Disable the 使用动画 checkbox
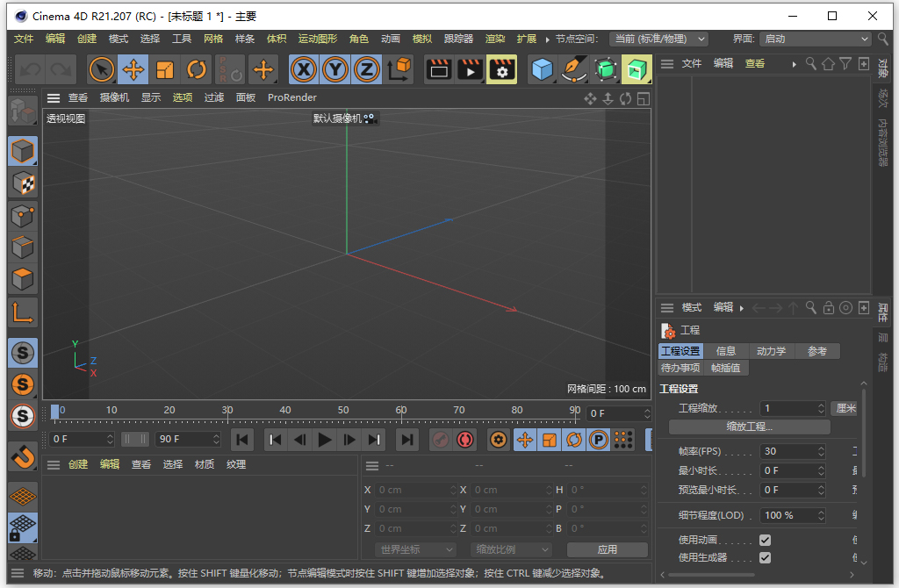 (765, 540)
